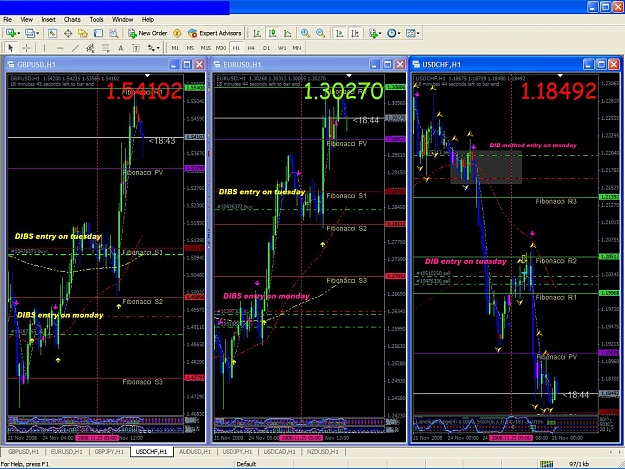Set timeframe to D1

coord(266,48)
